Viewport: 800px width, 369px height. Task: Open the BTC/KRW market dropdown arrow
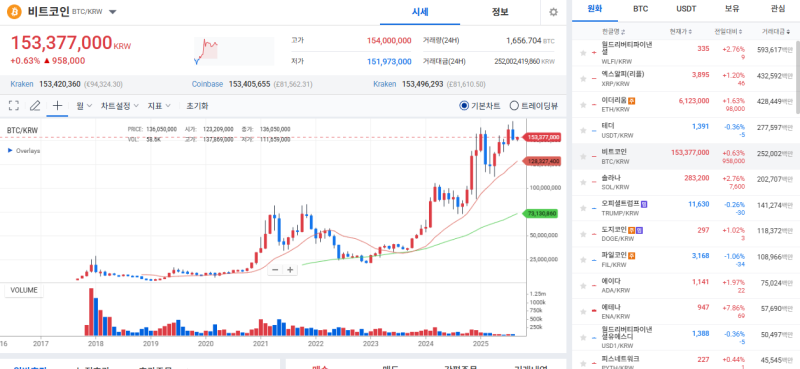coord(113,12)
